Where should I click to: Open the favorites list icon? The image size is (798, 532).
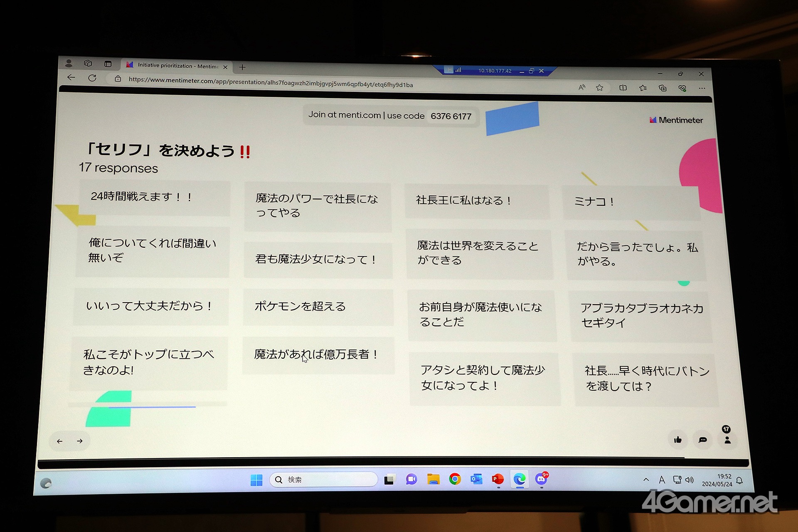(643, 88)
